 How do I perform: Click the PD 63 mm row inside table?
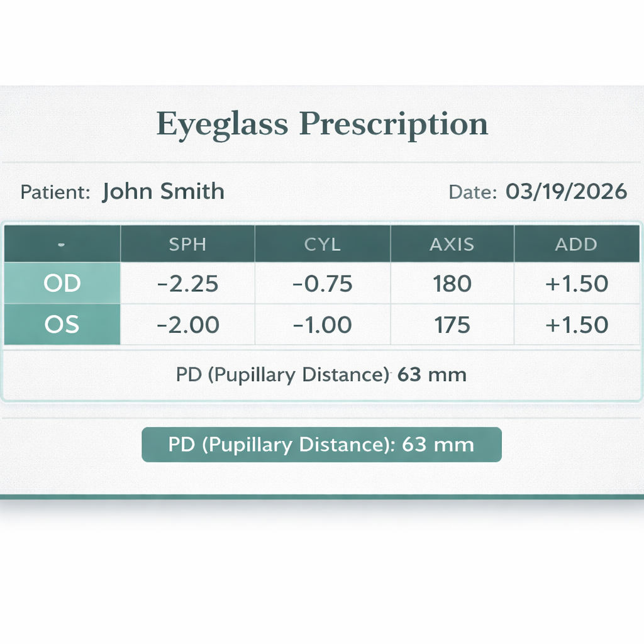click(x=321, y=375)
